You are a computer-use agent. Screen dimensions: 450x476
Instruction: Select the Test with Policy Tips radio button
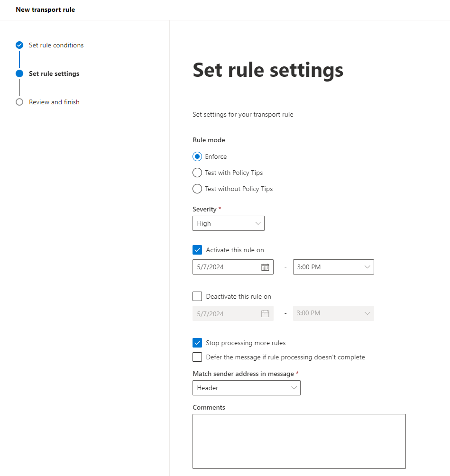[x=197, y=173]
